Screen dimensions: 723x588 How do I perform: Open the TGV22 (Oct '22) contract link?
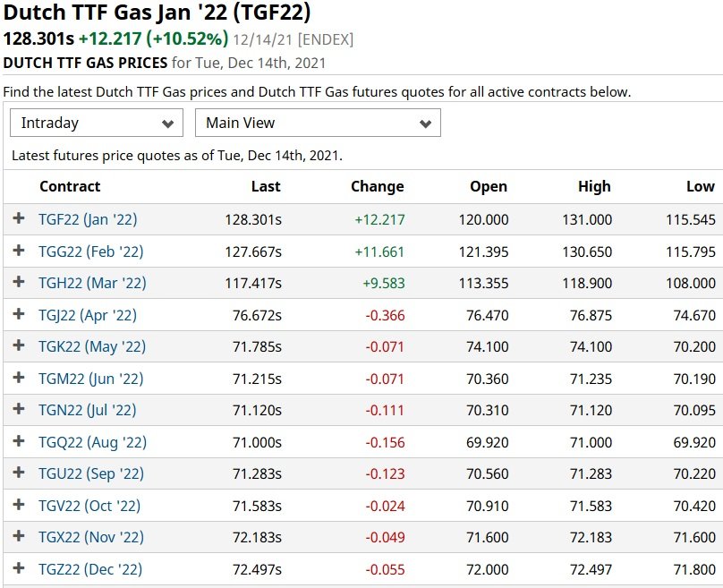89,506
